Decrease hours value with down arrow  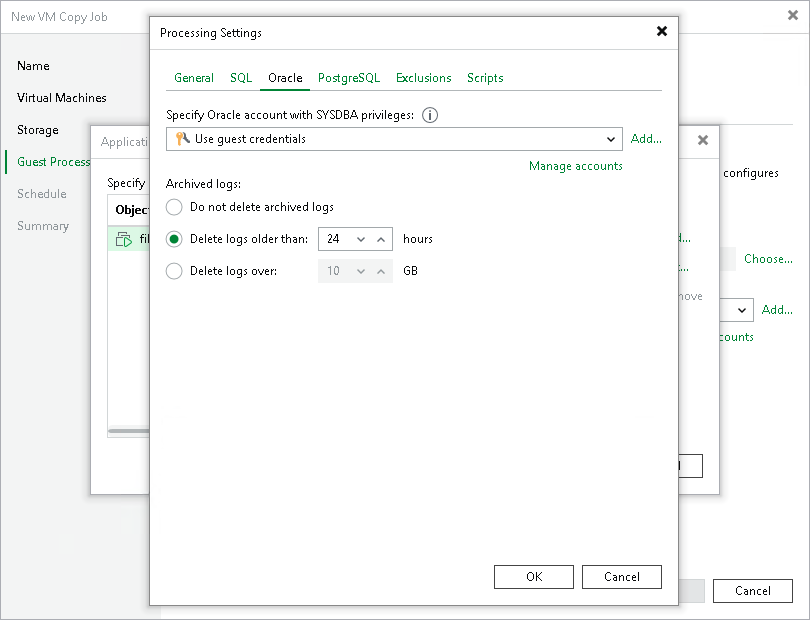(x=361, y=239)
